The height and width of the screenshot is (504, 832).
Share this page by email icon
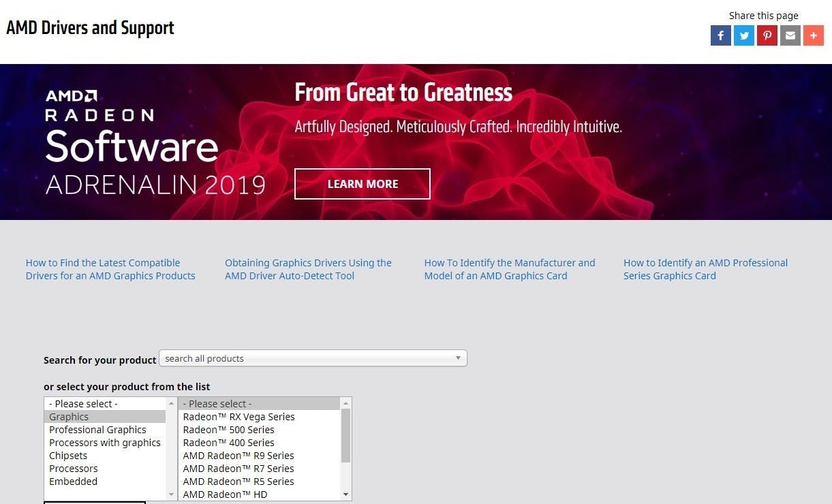(790, 35)
